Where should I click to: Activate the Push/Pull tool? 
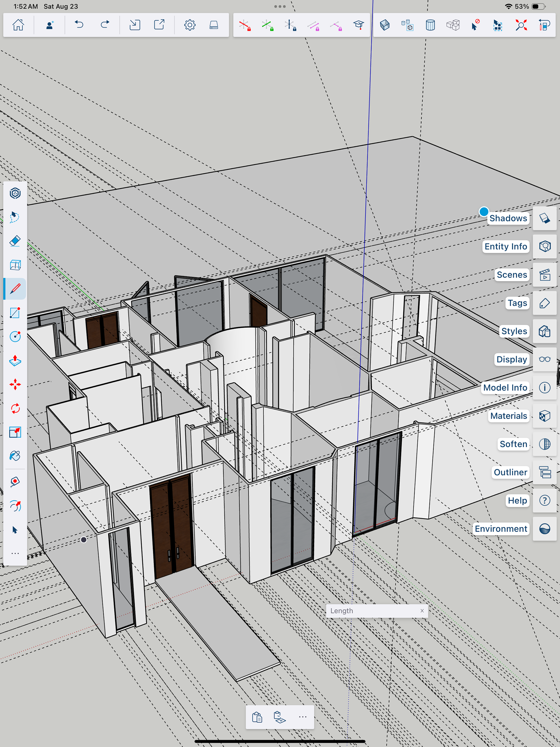[x=15, y=360]
